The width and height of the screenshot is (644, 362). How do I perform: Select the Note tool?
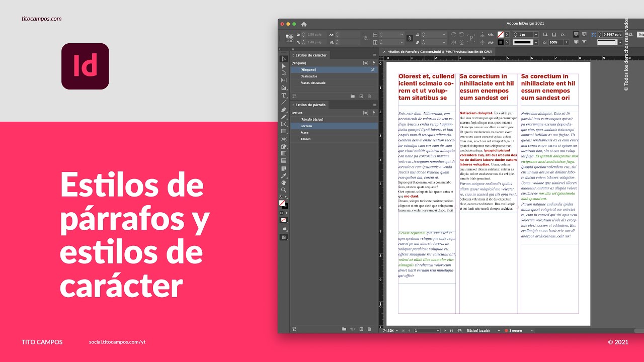pyautogui.click(x=284, y=168)
